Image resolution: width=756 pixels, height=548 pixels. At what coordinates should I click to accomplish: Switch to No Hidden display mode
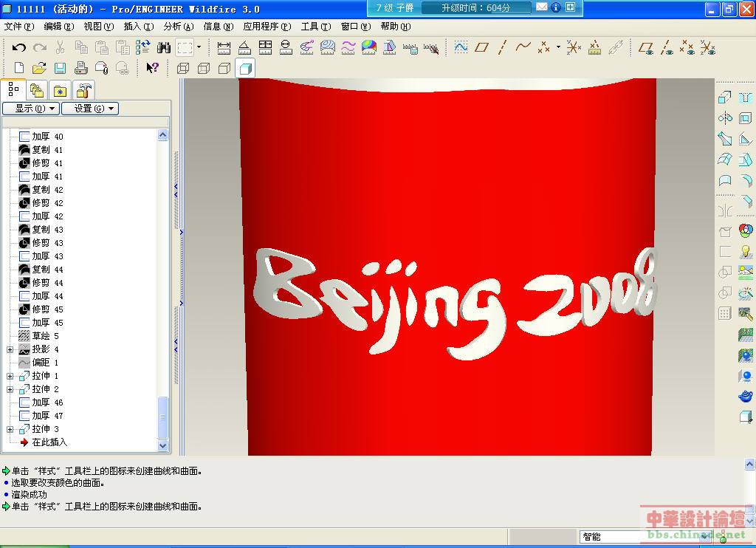(224, 68)
